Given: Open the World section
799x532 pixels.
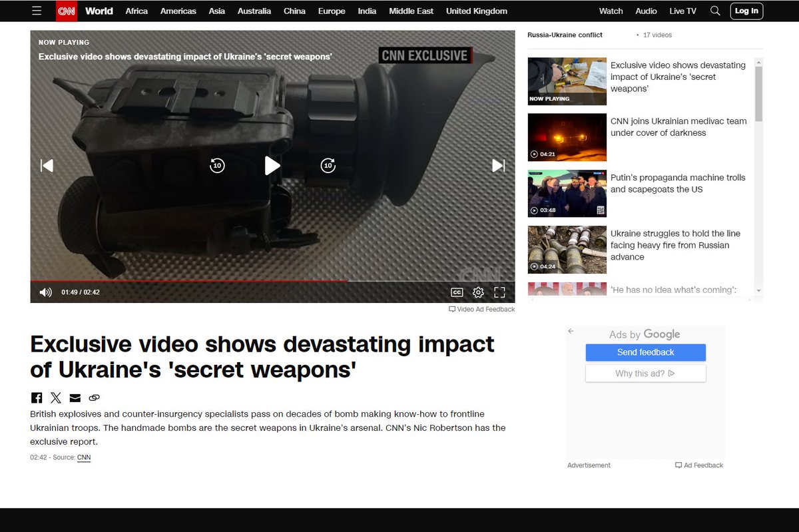Looking at the screenshot, I should (99, 11).
